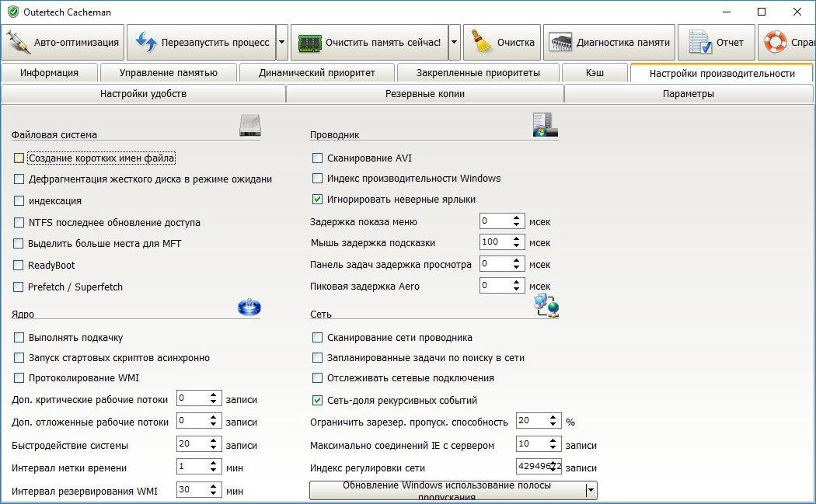
Task: Toggle Индекс производительности Windows checkbox
Action: point(317,179)
